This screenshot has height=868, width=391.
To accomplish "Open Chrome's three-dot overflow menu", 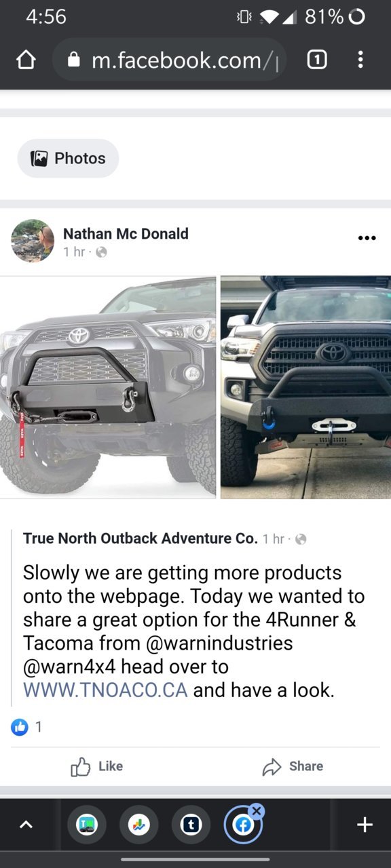I will [x=360, y=60].
